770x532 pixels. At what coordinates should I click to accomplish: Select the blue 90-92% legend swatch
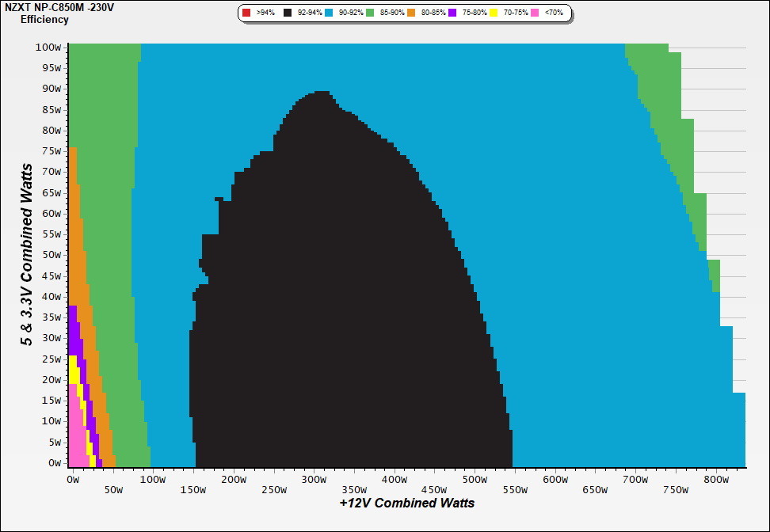tap(329, 13)
